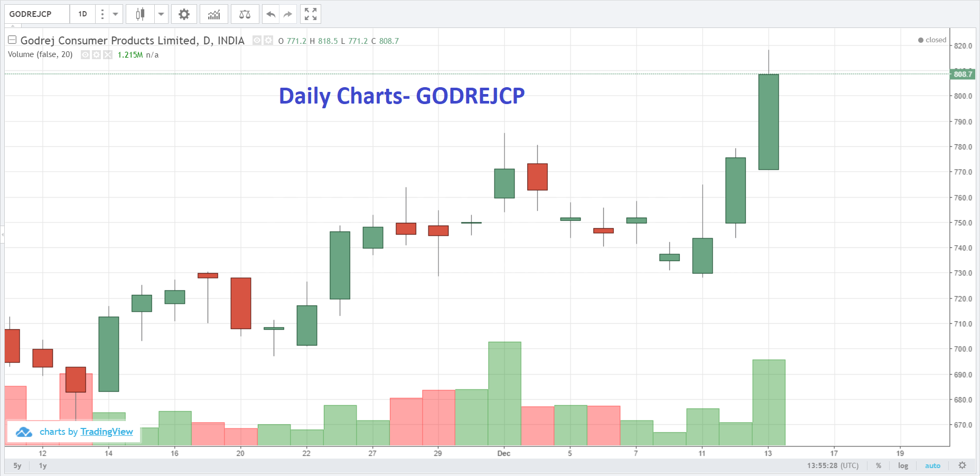Open the three-dot interval menu

point(102,14)
